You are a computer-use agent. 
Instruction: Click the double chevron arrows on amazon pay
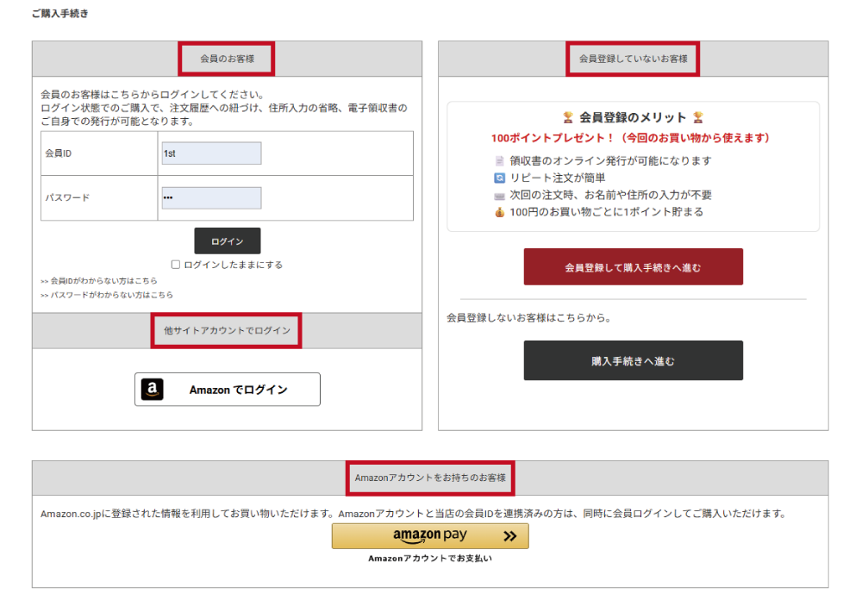pos(509,536)
